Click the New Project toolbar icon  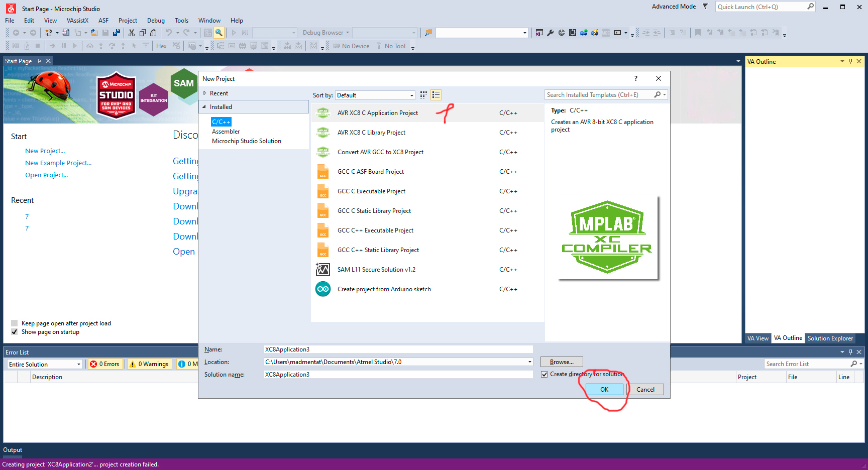[x=48, y=33]
